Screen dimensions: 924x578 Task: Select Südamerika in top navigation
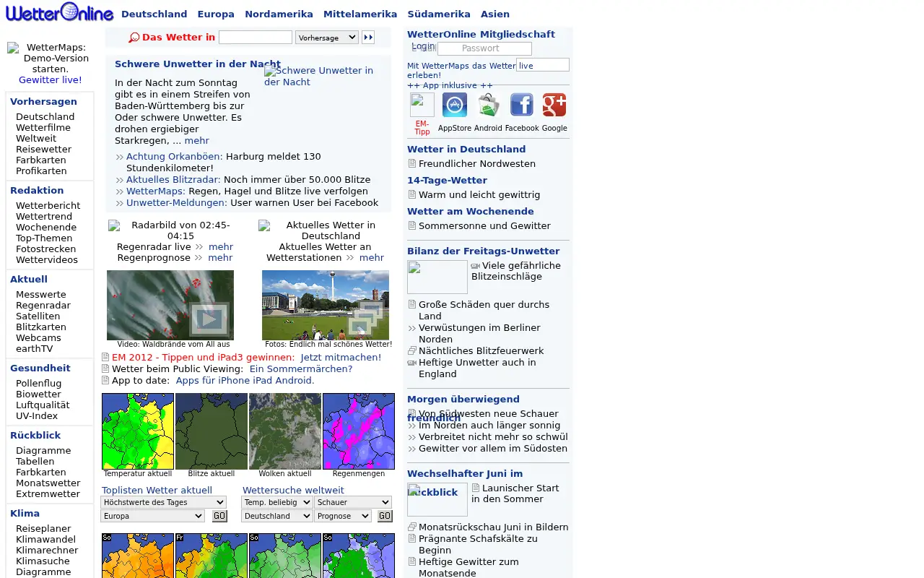click(x=439, y=14)
